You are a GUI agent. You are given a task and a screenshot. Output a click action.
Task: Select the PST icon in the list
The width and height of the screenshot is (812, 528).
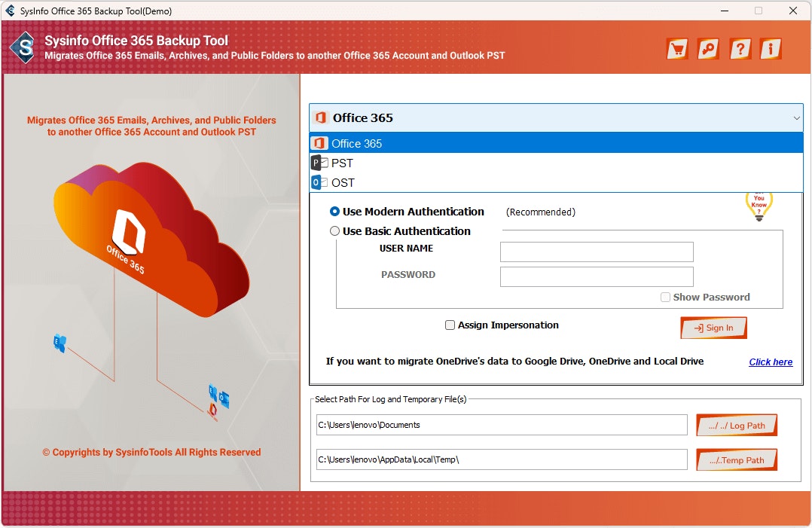pyautogui.click(x=319, y=163)
